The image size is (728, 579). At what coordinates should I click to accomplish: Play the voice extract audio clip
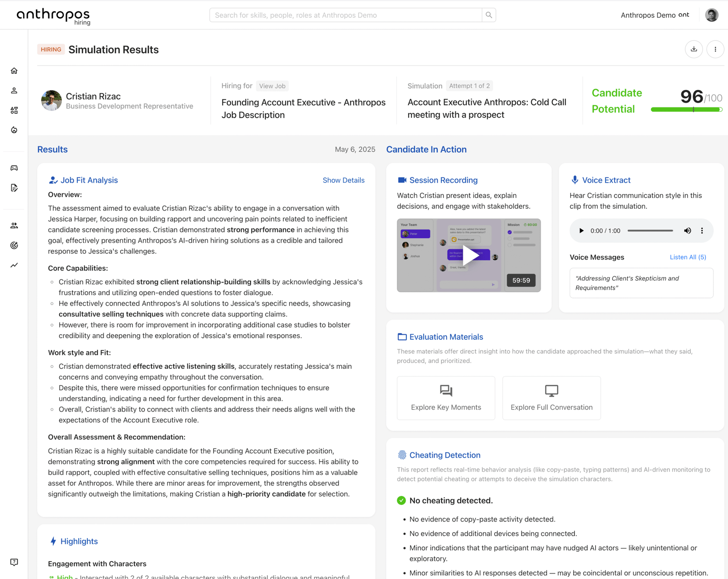pos(581,231)
